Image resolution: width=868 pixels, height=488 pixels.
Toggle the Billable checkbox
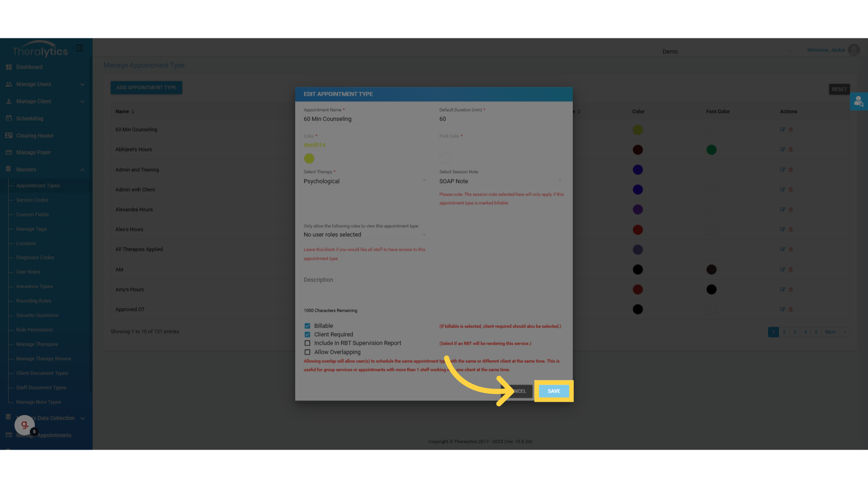tap(307, 326)
